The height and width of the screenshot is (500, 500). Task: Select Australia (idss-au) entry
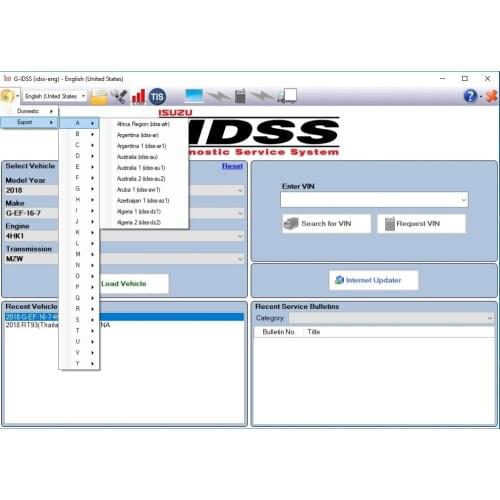click(143, 157)
